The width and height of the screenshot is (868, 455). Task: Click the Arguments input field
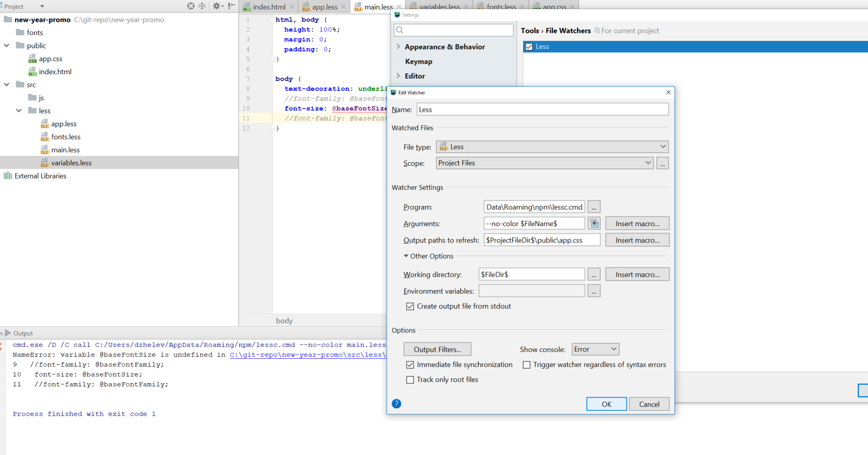click(x=534, y=223)
